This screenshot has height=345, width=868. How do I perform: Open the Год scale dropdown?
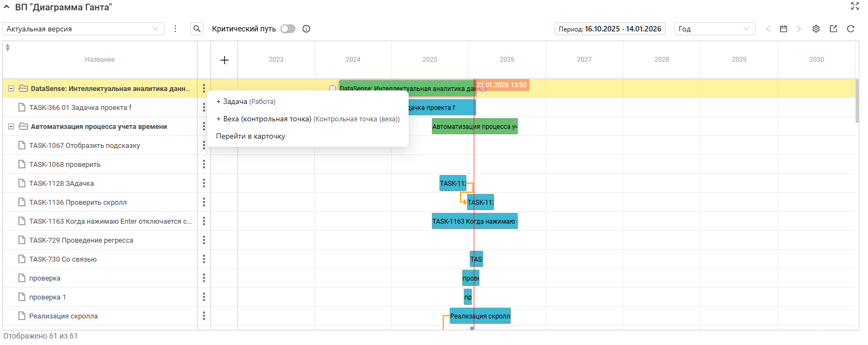(714, 29)
